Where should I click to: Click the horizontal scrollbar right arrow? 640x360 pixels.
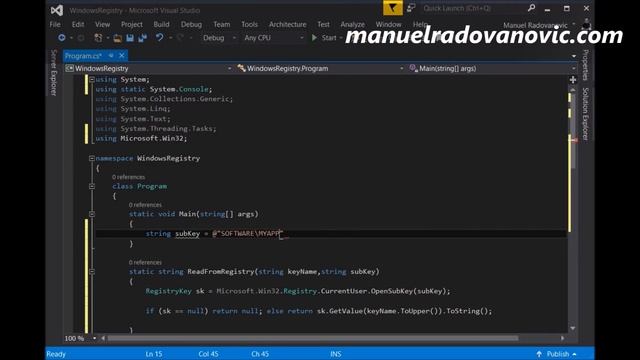(562, 338)
